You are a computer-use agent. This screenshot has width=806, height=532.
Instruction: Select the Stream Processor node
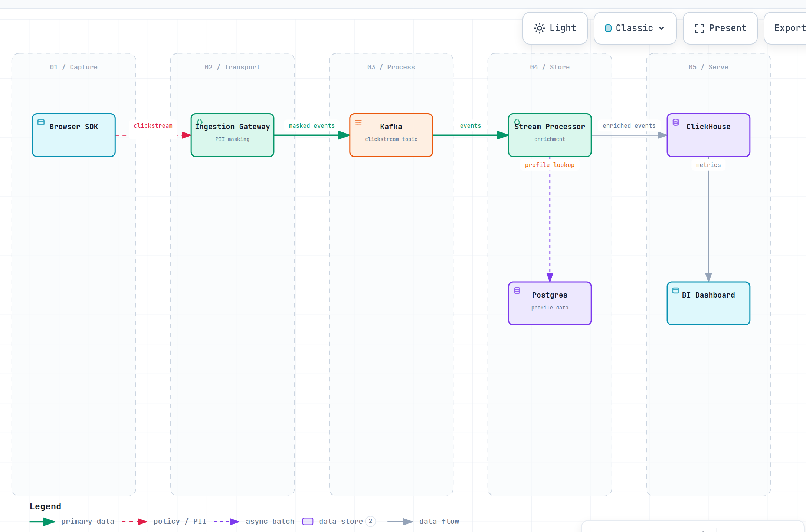point(550,135)
